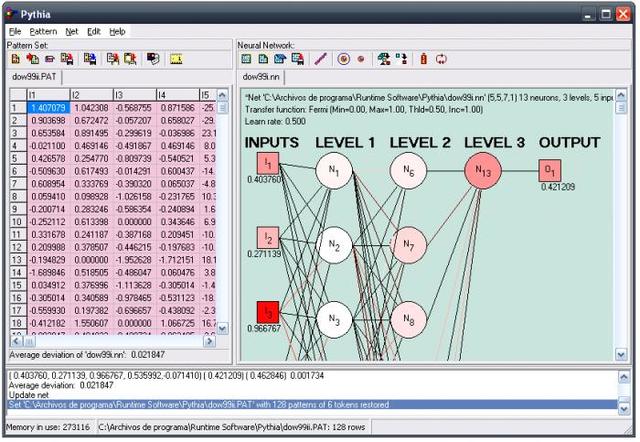Click the purple diagonal line tool icon
This screenshot has width=640, height=442.
tap(321, 59)
